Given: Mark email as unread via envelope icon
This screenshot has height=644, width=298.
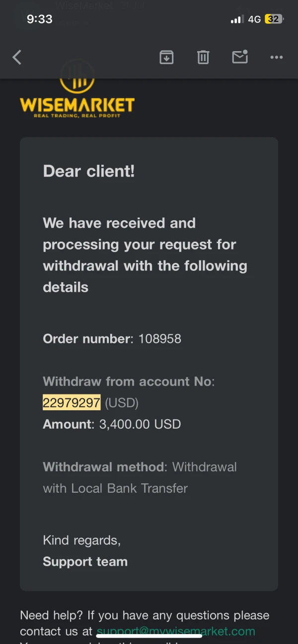Looking at the screenshot, I should (240, 58).
